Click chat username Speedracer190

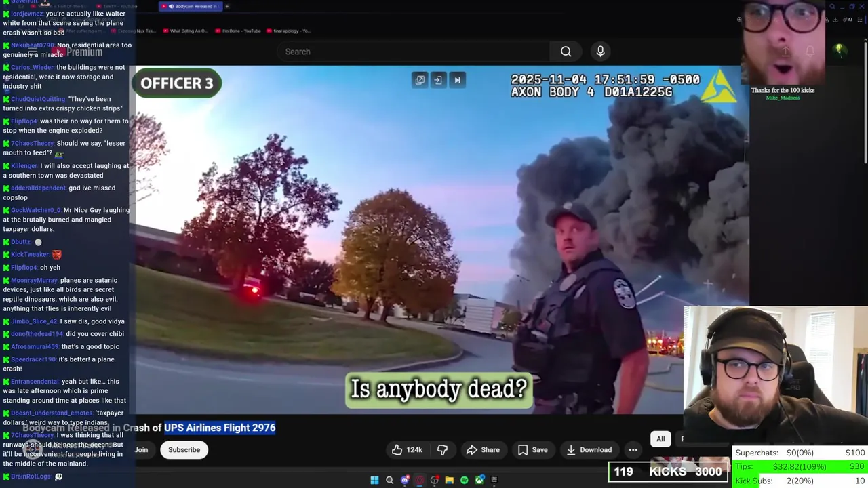point(33,360)
